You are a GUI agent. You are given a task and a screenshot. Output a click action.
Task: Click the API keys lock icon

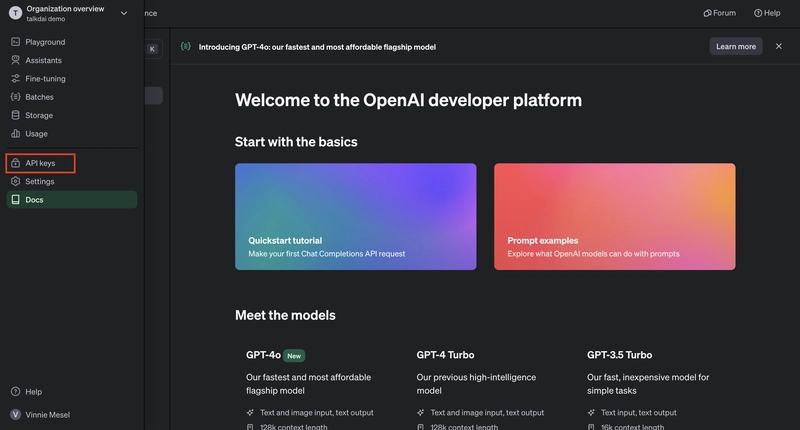pos(15,163)
